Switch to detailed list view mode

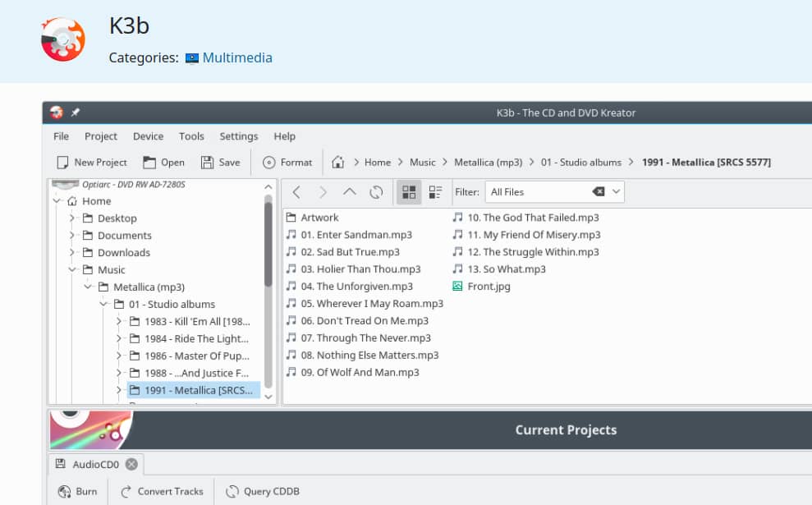tap(435, 192)
